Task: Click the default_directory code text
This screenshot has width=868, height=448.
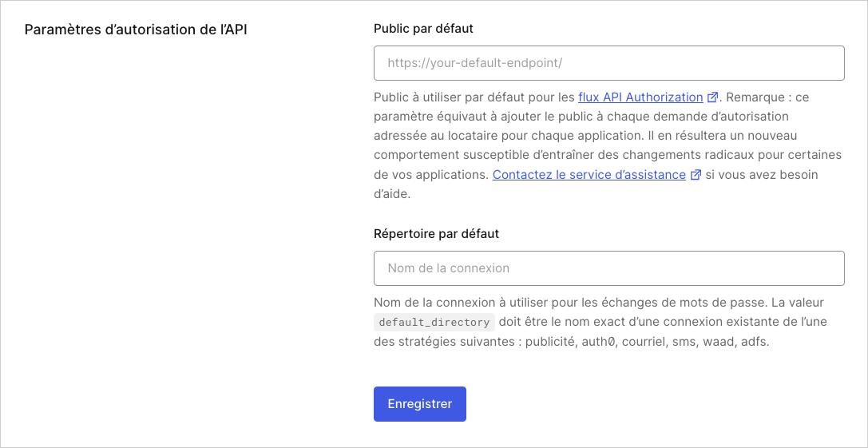Action: [434, 323]
